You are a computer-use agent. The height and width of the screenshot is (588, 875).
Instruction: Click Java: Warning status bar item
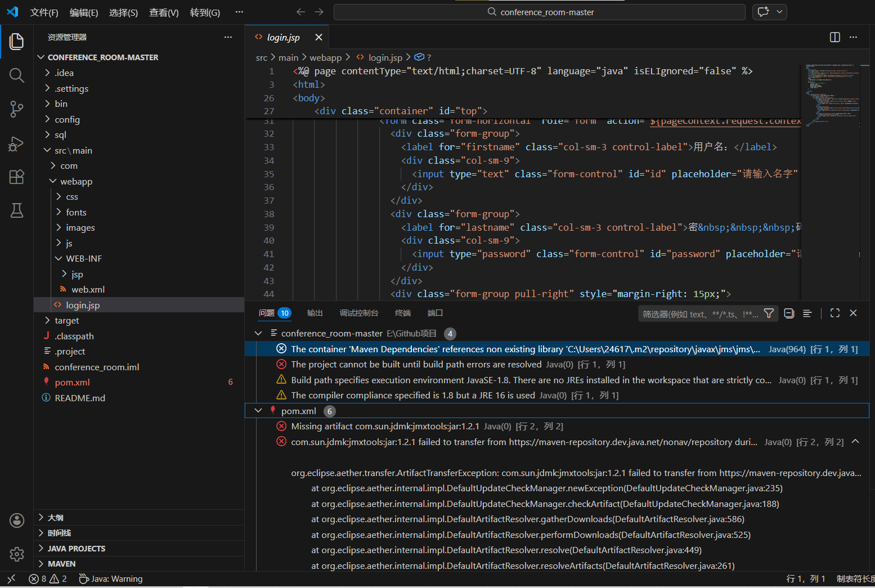tap(111, 578)
